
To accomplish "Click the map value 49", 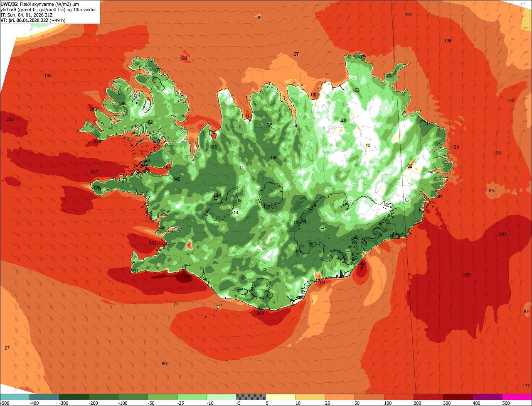I will (259, 17).
